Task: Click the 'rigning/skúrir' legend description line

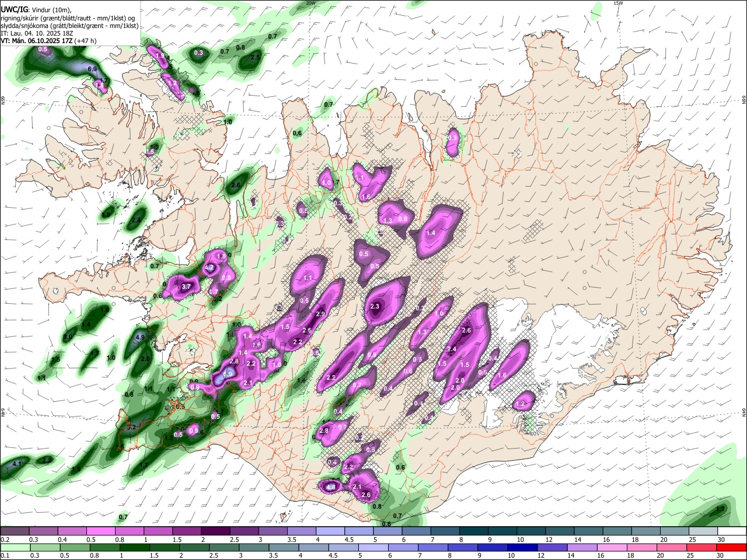Action: [x=68, y=17]
